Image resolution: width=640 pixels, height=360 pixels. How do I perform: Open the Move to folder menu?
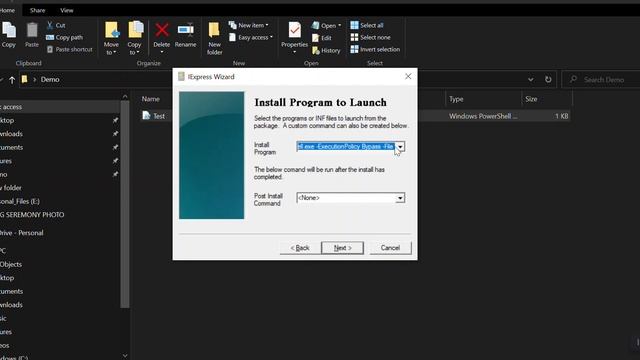(x=111, y=38)
